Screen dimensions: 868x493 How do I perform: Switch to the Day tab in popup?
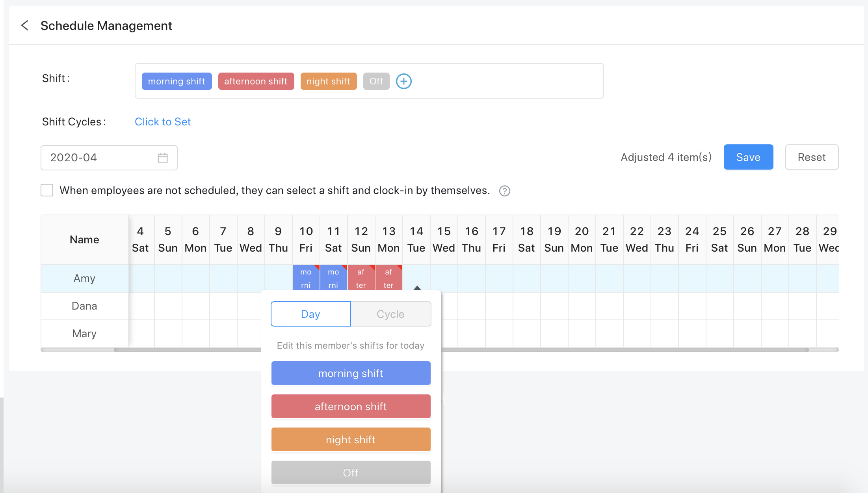pos(310,314)
